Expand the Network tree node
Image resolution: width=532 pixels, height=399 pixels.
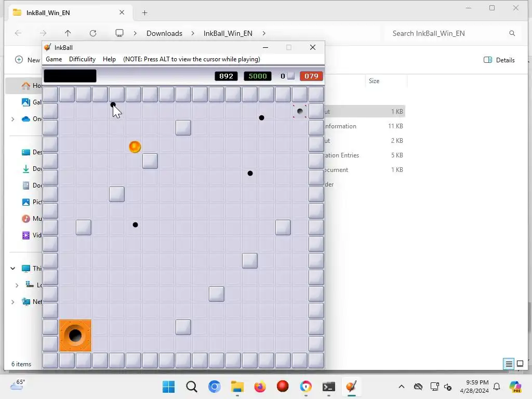(13, 302)
